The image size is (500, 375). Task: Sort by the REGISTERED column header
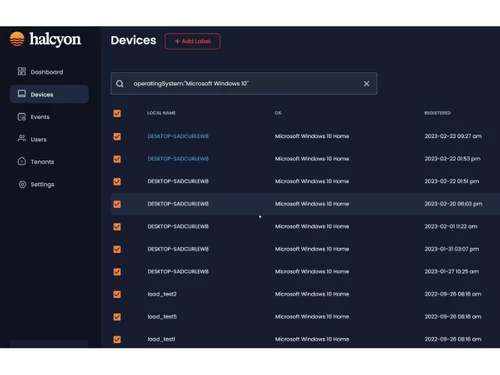[437, 113]
